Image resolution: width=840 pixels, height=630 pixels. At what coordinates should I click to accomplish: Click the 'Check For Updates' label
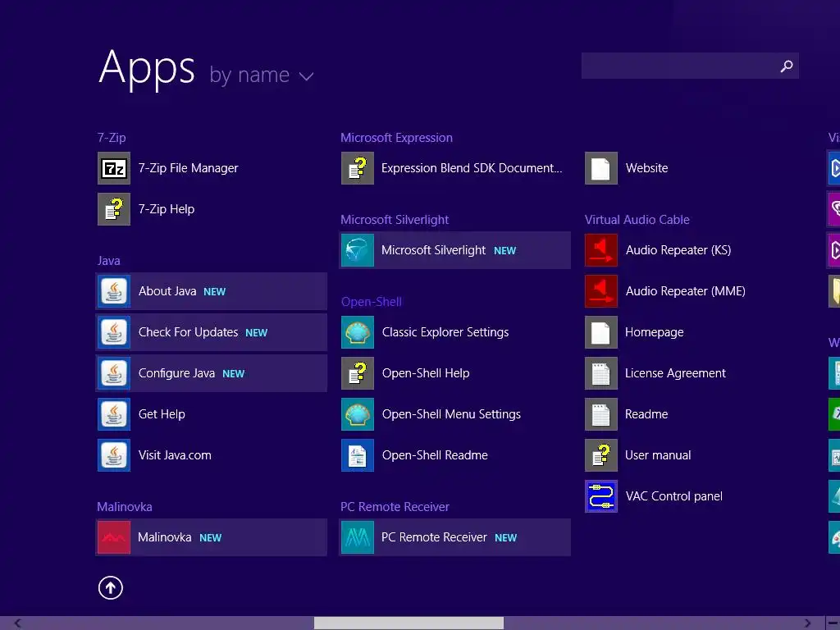[188, 332]
